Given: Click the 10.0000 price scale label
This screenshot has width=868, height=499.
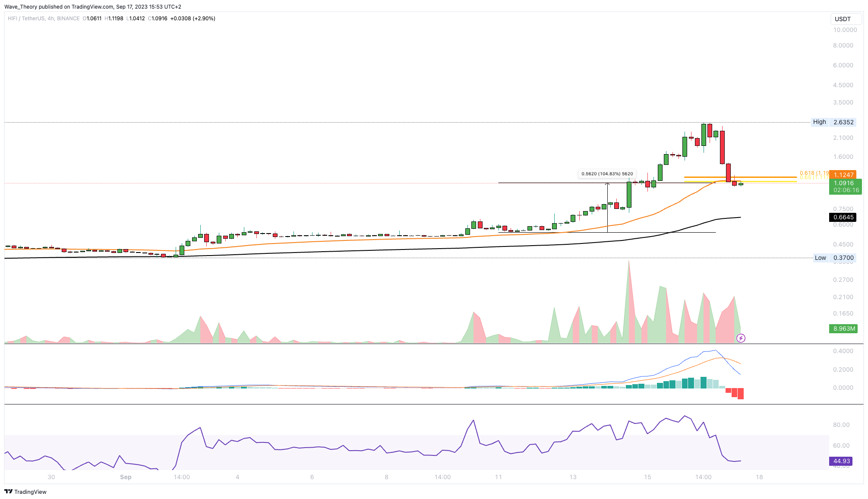Looking at the screenshot, I should tap(845, 30).
